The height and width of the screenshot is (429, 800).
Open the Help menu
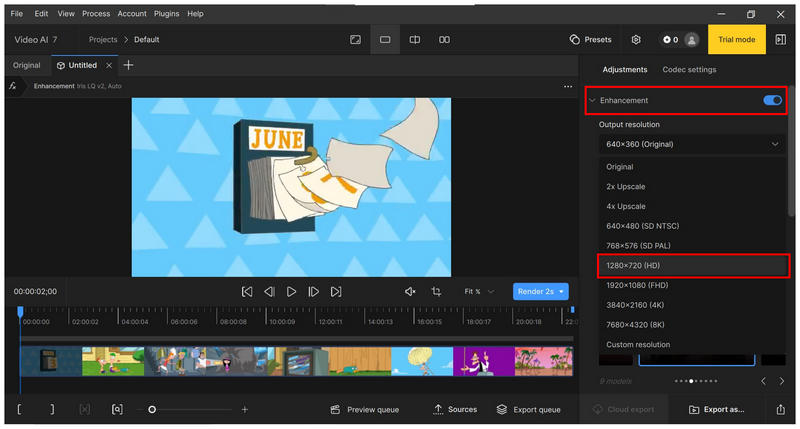[x=195, y=14]
